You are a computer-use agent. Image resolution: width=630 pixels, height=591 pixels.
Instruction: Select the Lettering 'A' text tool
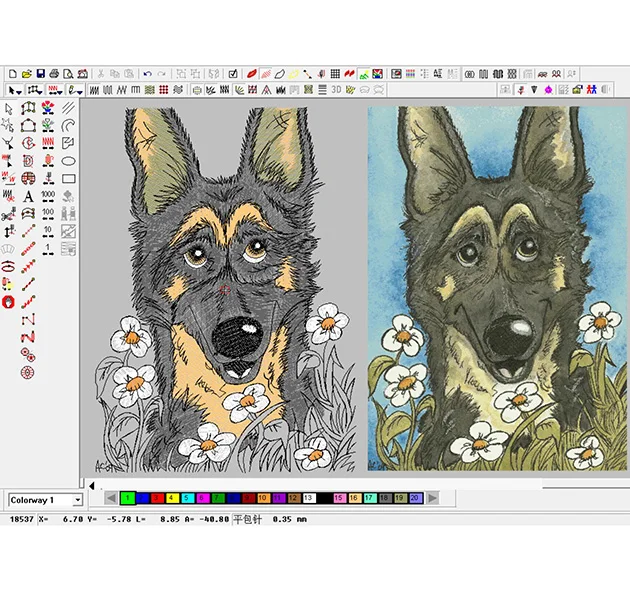click(x=28, y=196)
